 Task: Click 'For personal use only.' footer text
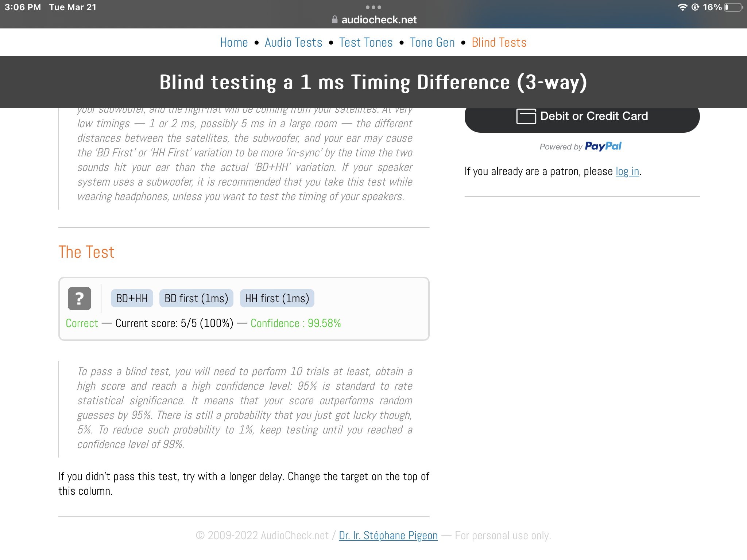503,536
